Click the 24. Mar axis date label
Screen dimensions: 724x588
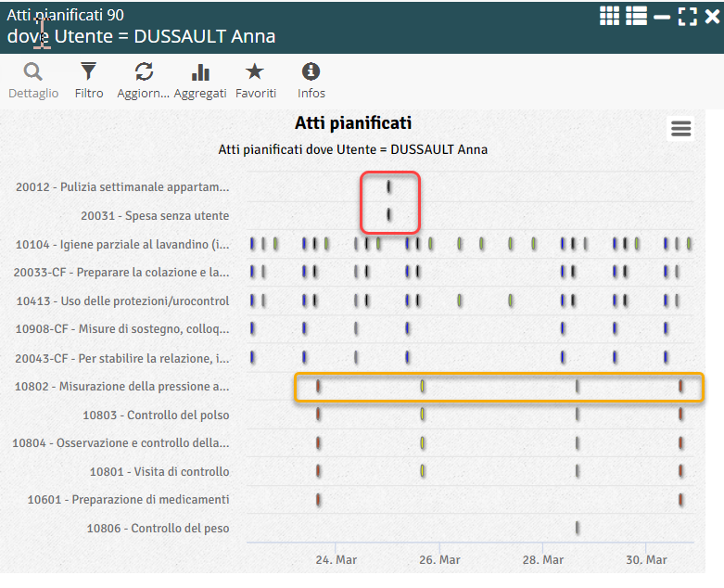pyautogui.click(x=336, y=560)
